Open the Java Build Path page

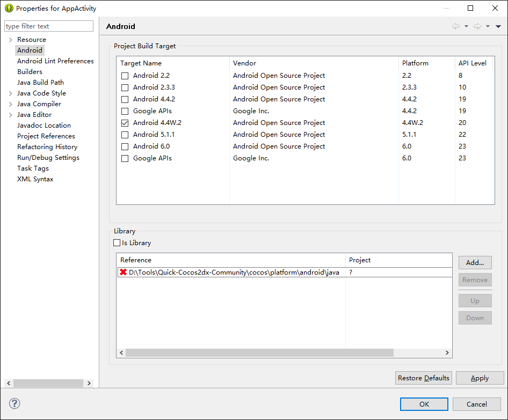40,82
